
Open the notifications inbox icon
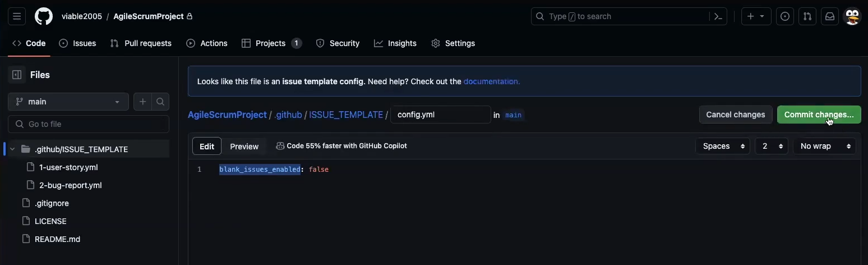[830, 16]
